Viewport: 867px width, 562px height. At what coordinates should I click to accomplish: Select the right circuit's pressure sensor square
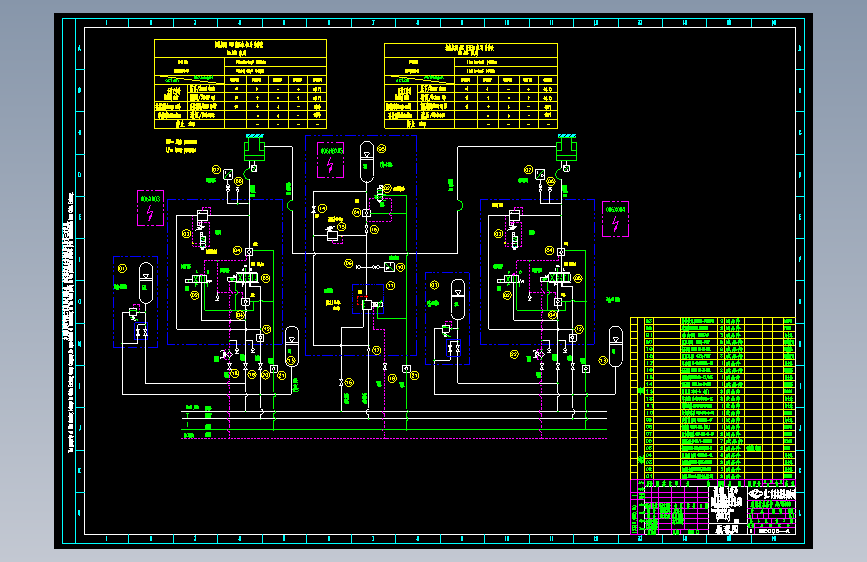click(540, 174)
